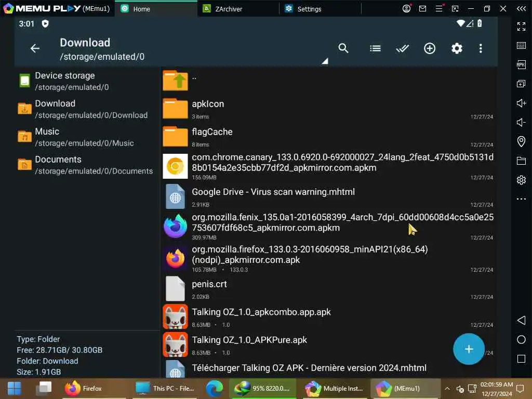
Task: Click the add-window icon below APK in MEmu sidebar
Action: [521, 84]
